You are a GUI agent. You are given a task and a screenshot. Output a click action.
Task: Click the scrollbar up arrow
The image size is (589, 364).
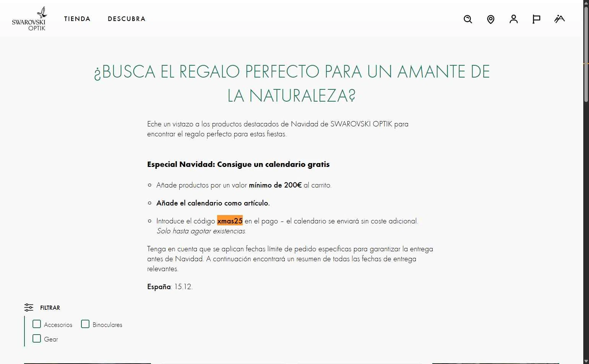(x=586, y=3)
